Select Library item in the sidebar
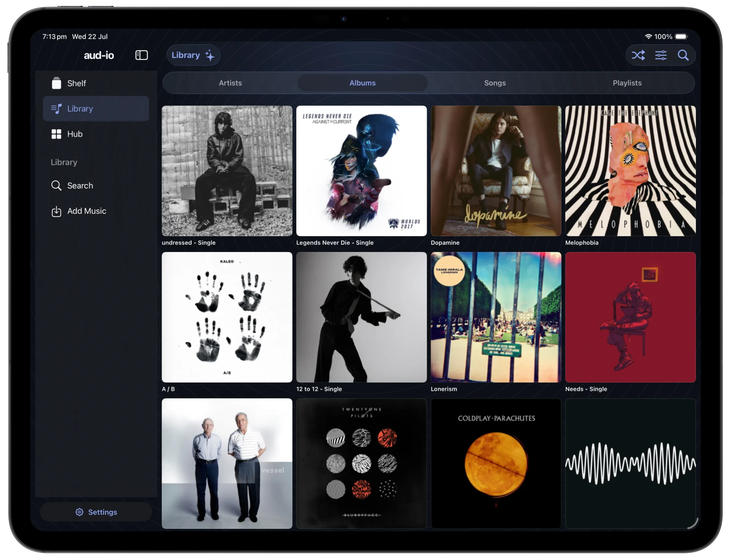Image resolution: width=731 pixels, height=560 pixels. tap(96, 109)
